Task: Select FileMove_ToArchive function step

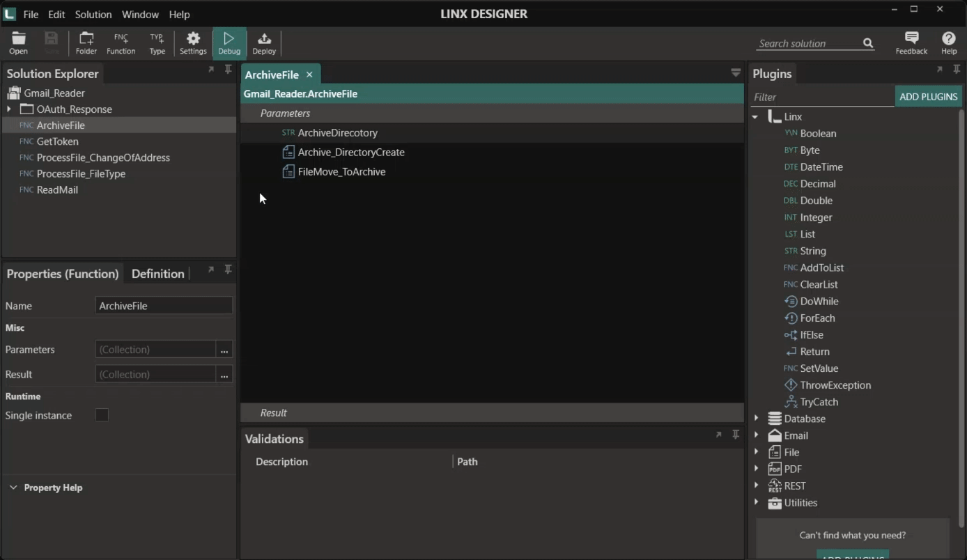Action: click(x=334, y=171)
